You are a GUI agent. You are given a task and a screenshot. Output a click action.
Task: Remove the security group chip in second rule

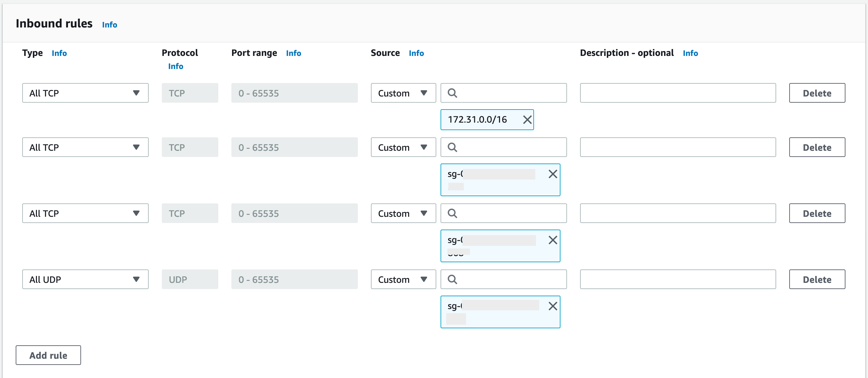553,174
